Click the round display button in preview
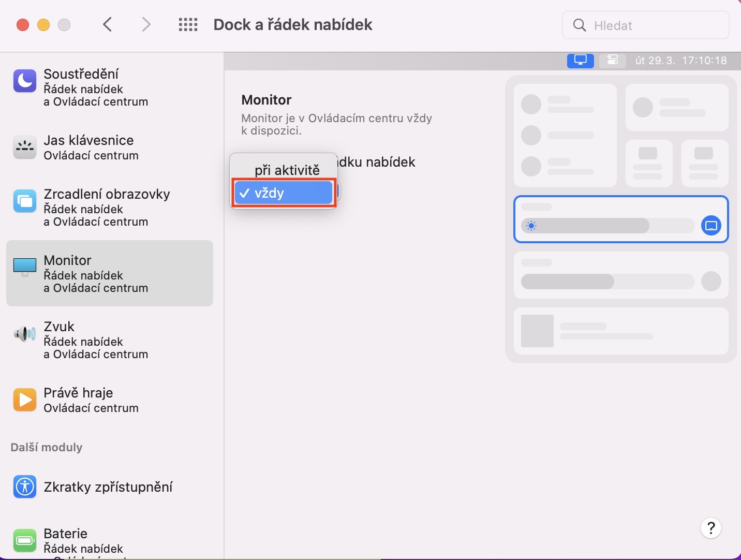The image size is (741, 560). tap(711, 226)
